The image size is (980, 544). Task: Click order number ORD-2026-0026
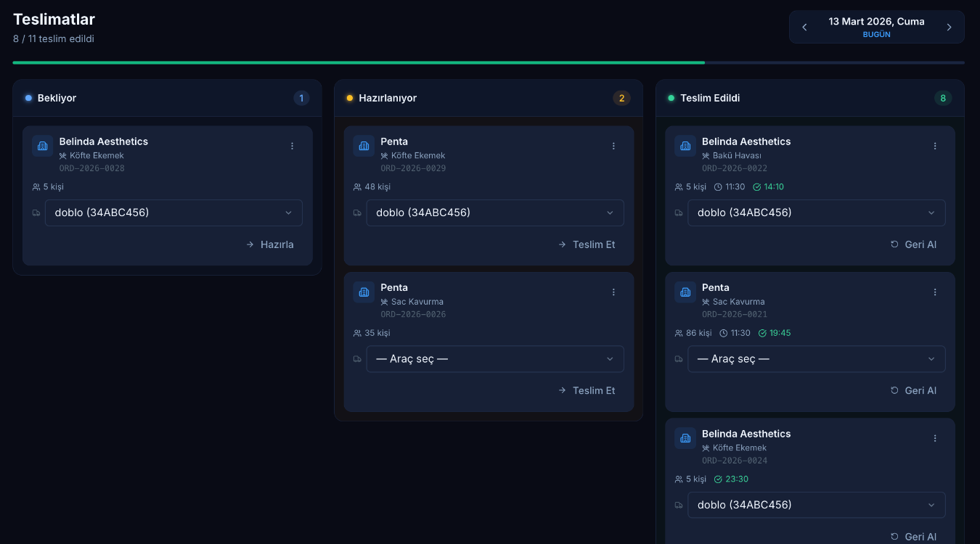(413, 315)
